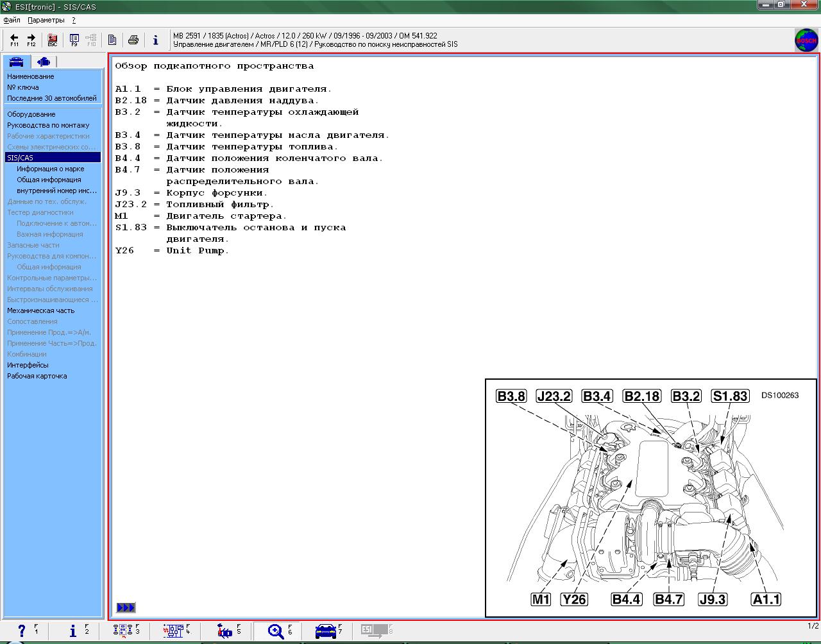Click the J23.2 label in diagram
This screenshot has width=821, height=644.
tap(554, 396)
